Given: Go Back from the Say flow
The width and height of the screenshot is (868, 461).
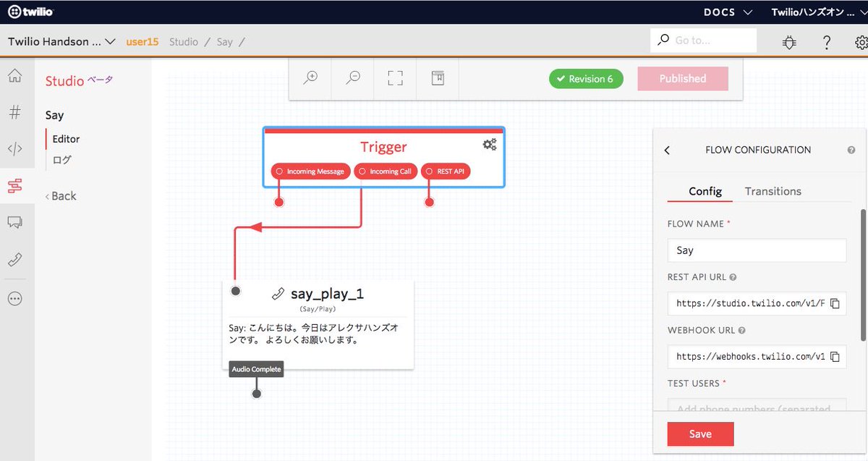Looking at the screenshot, I should coord(61,196).
